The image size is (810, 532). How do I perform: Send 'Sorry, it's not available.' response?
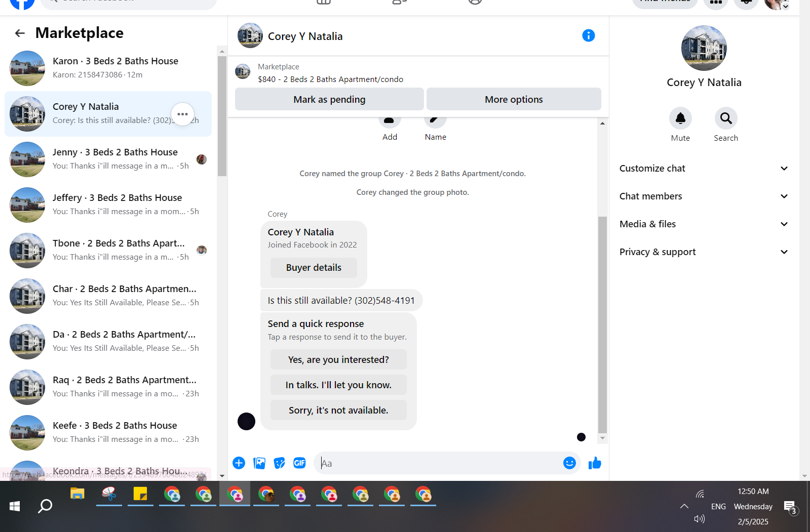point(338,411)
